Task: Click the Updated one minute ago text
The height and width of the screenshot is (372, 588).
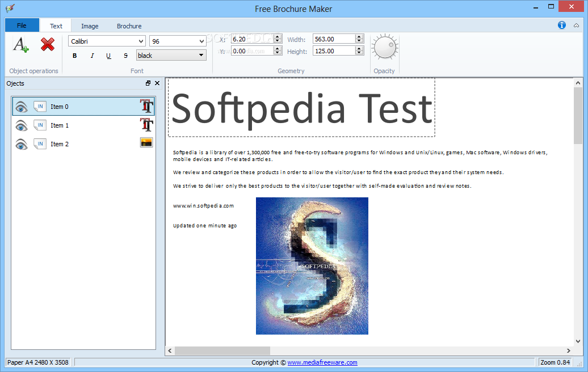Action: coord(205,226)
